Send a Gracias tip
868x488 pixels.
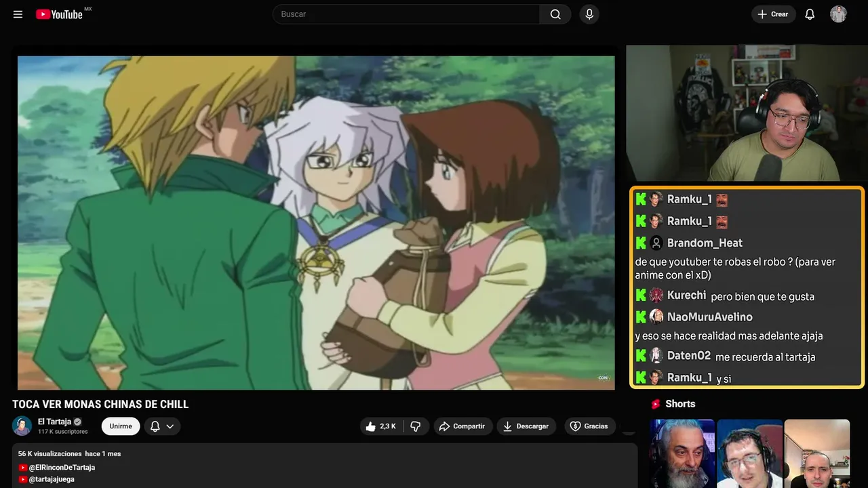pos(589,426)
